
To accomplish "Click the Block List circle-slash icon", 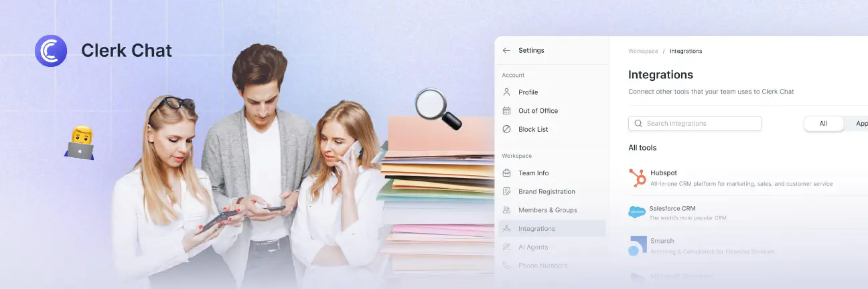I will point(506,129).
